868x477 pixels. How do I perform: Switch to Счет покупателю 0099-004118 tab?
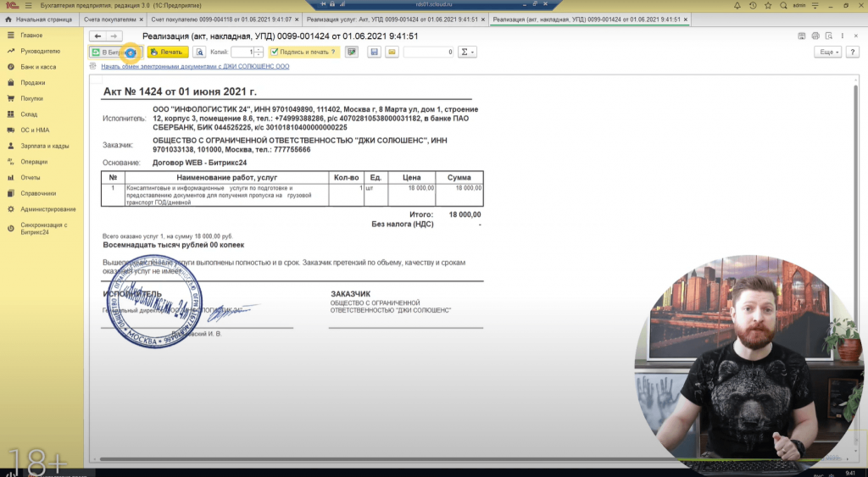[221, 19]
